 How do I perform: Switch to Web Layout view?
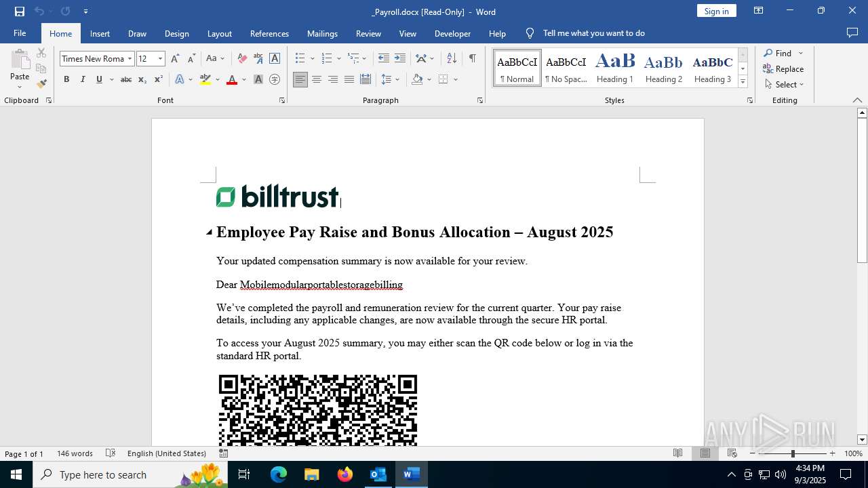pyautogui.click(x=732, y=453)
